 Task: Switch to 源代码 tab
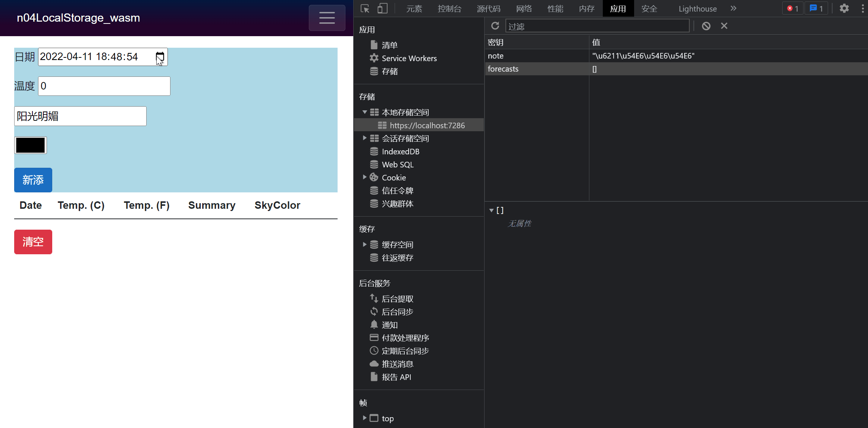[489, 9]
